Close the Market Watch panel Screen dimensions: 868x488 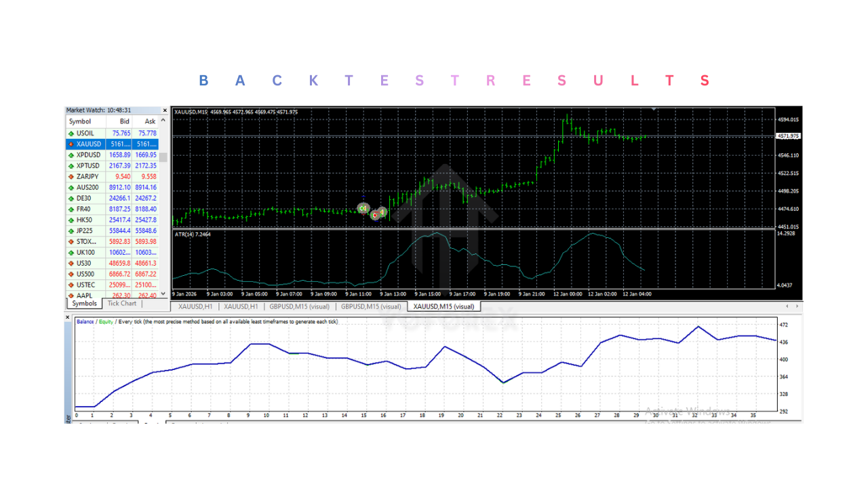(165, 110)
